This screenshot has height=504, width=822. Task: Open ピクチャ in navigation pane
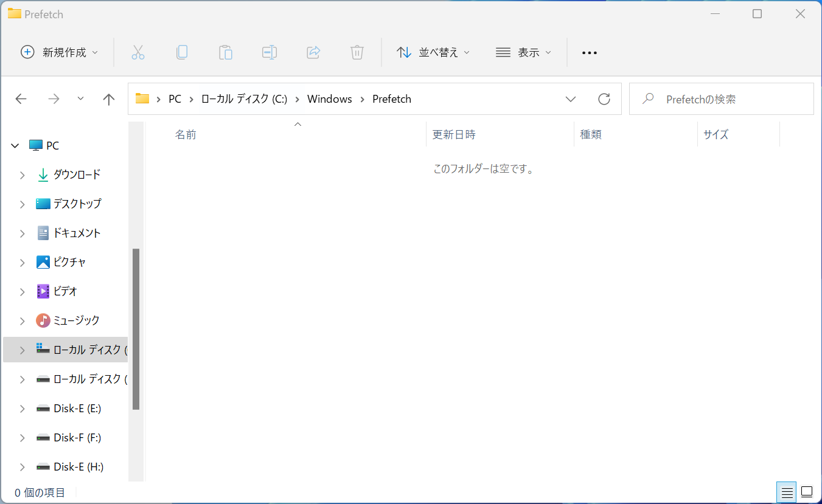coord(69,262)
